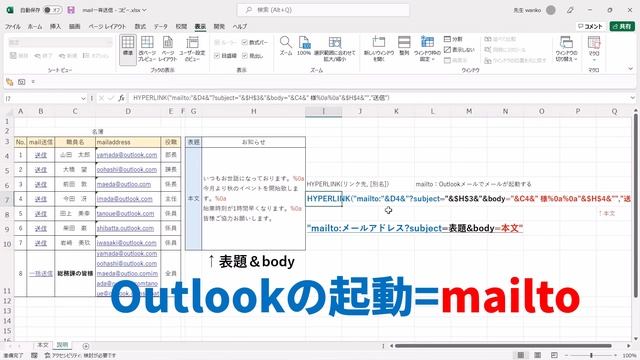
Task: Switch to the 本文 sheet tab
Action: pos(43,345)
